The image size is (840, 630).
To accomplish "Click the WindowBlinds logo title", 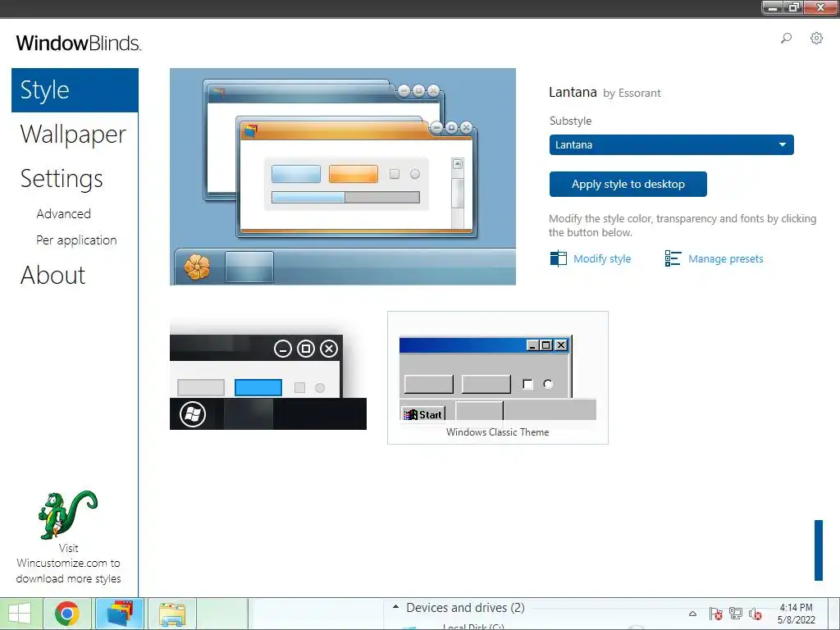I will [x=78, y=43].
